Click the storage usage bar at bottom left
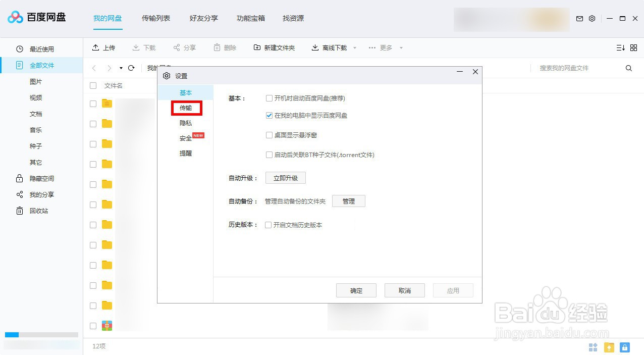Screen dimensions: 644x355 coord(40,334)
